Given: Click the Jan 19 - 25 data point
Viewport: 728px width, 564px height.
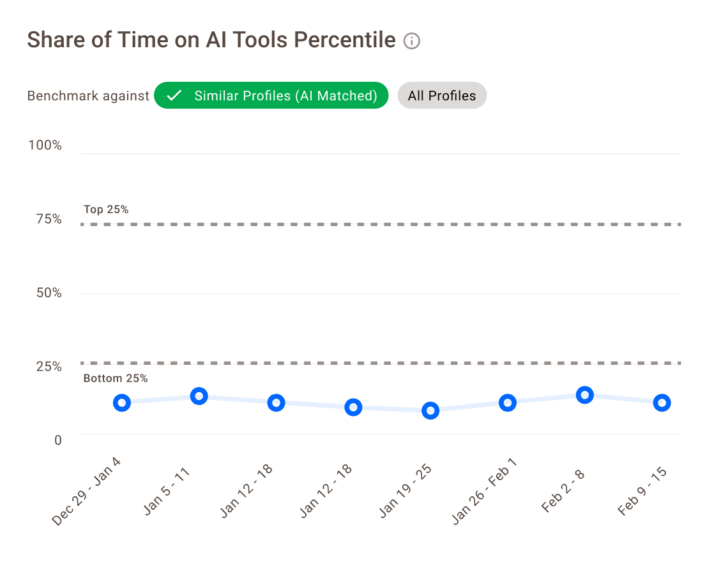Looking at the screenshot, I should pos(430,411).
